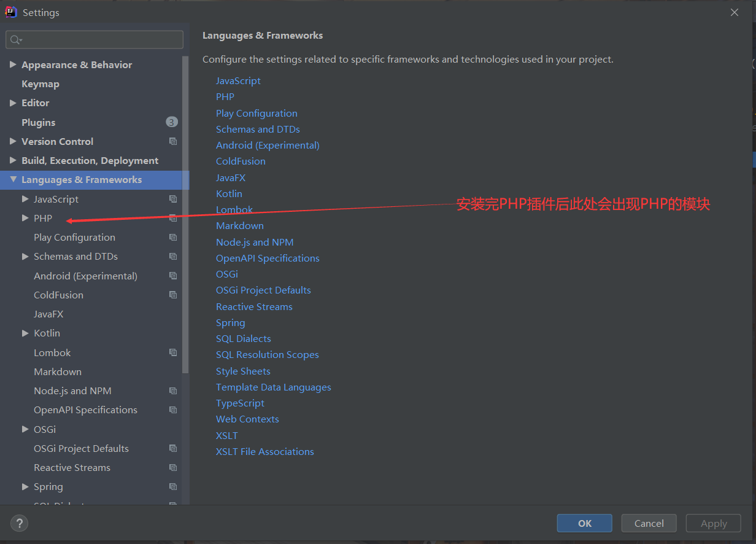Open the Kotlin link in right pane

point(229,193)
